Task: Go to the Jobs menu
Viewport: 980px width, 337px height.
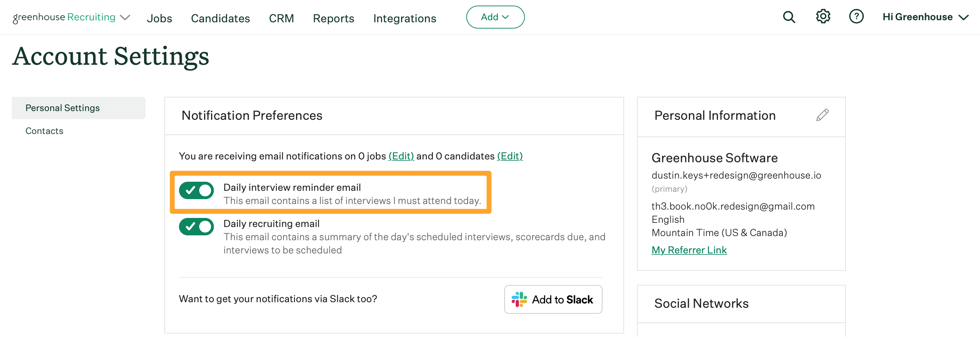Action: click(x=160, y=18)
